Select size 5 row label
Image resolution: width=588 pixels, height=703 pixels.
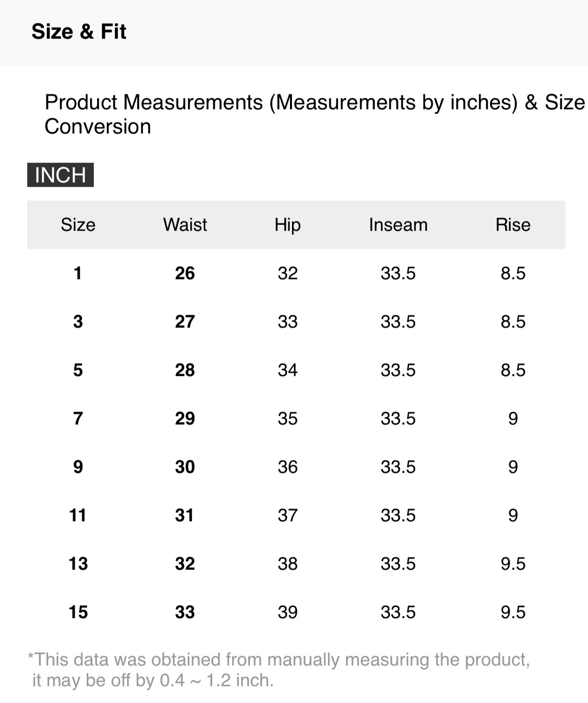pos(78,370)
